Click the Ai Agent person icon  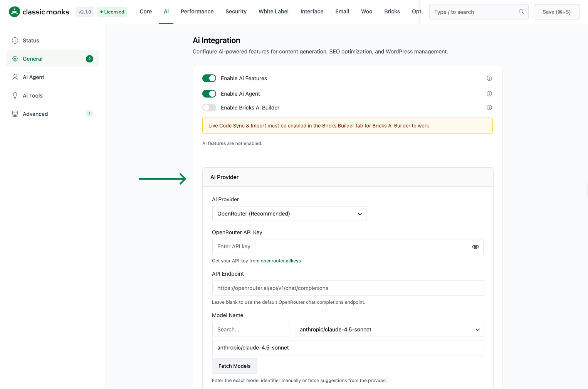click(15, 77)
